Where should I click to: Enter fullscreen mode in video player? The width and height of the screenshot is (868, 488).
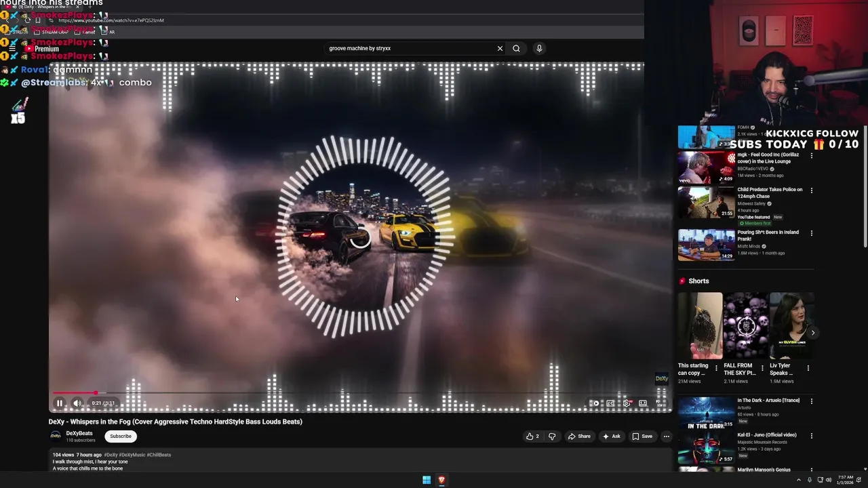(x=658, y=403)
